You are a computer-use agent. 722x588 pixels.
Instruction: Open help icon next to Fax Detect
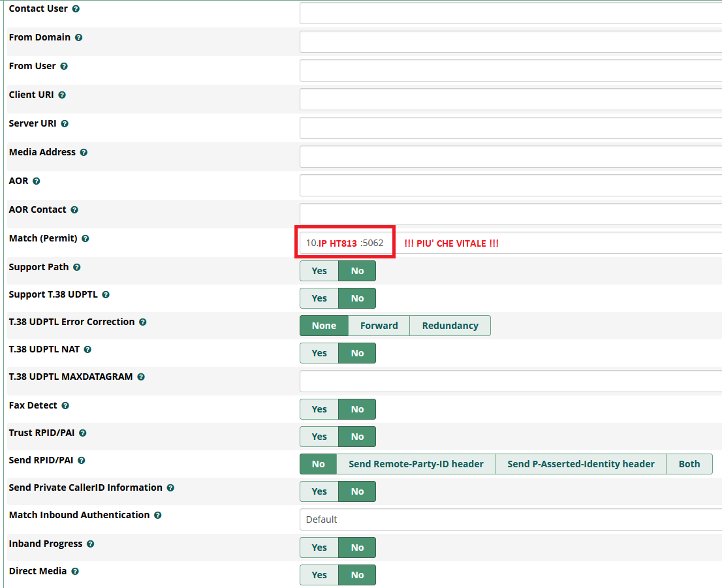point(65,406)
